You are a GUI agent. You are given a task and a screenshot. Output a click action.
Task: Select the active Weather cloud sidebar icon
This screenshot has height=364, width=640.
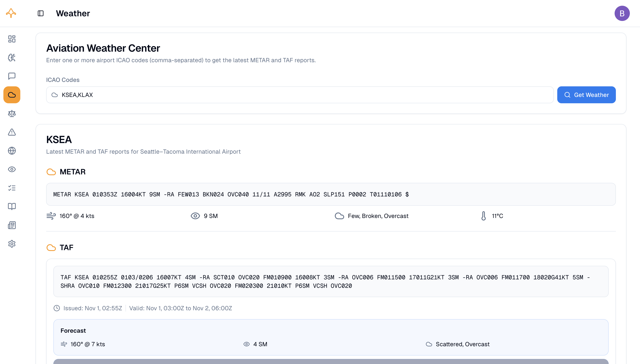pos(12,95)
